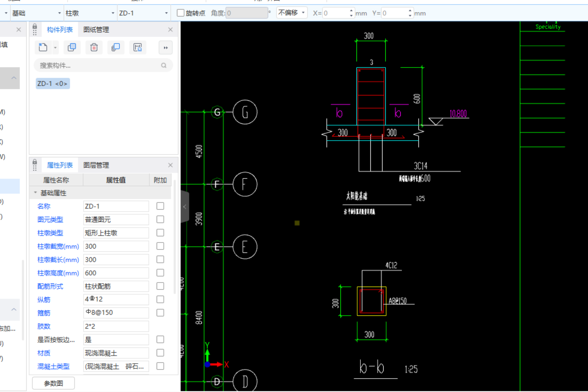The width and height of the screenshot is (588, 392).
Task: Click the 柱墩类型 value 矩形上柱墩
Action: pos(116,233)
